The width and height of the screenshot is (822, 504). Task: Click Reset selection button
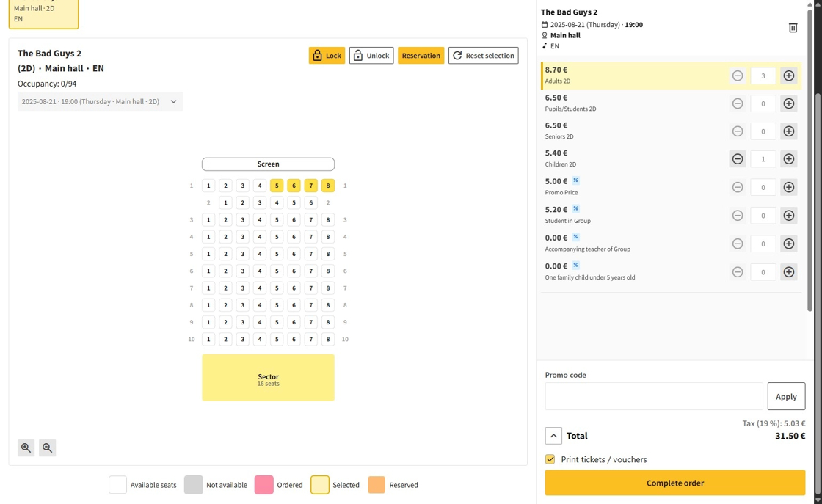(x=483, y=56)
